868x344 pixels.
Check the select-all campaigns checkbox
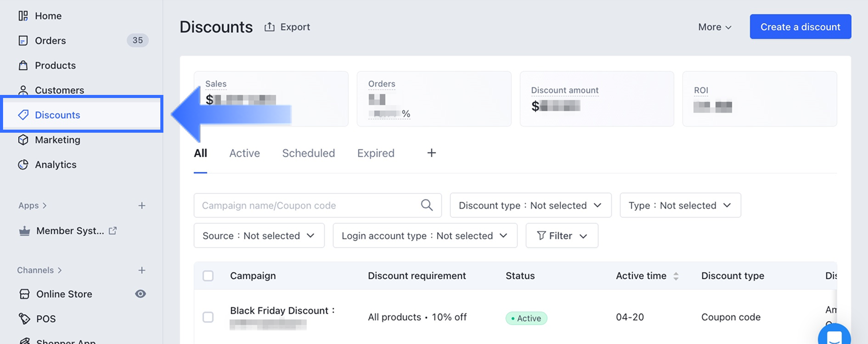208,276
